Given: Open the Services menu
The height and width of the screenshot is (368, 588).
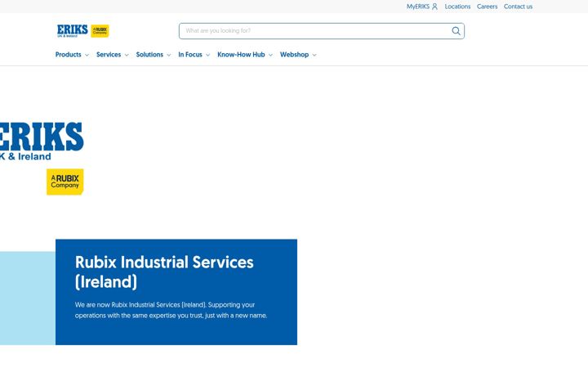Looking at the screenshot, I should point(109,55).
